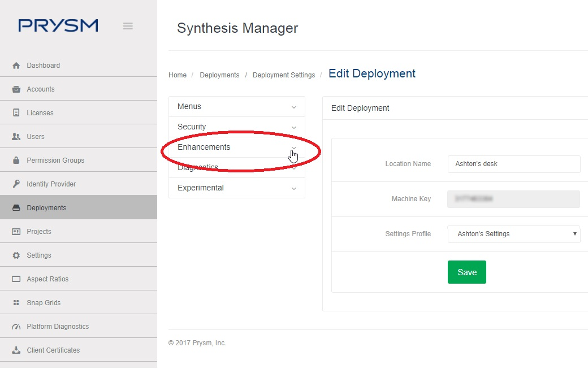Click the Licenses document icon

coord(16,113)
